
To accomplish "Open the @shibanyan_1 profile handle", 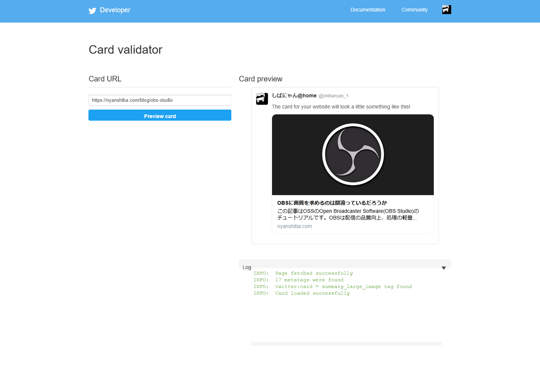I will tap(333, 96).
